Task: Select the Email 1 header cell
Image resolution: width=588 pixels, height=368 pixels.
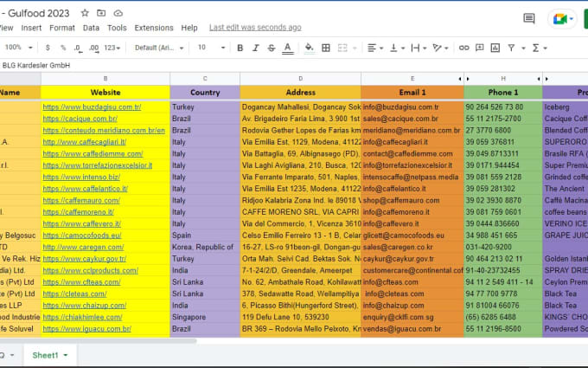Action: 412,93
